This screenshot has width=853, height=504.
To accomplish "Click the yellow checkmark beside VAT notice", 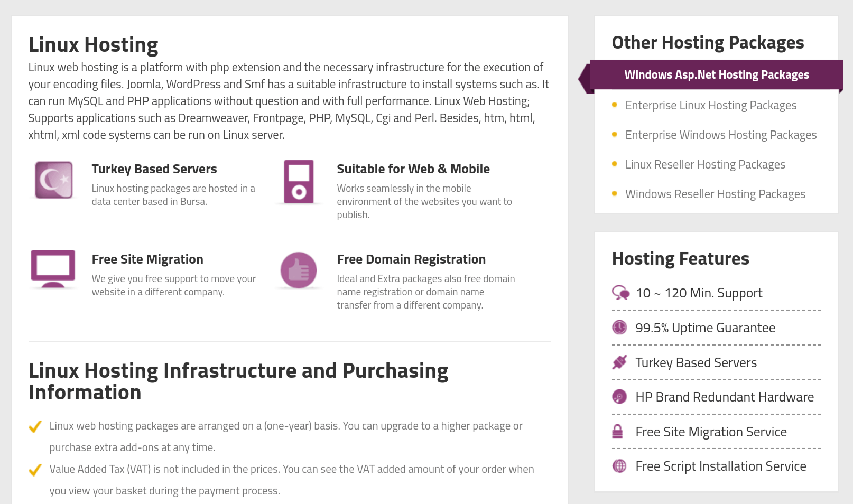I will click(35, 470).
